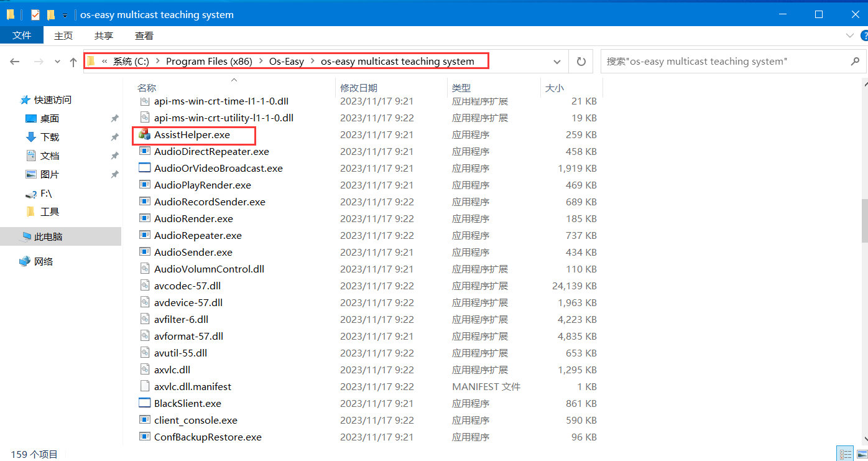Image resolution: width=868 pixels, height=461 pixels.
Task: Open the Quick Access Toolbar customize dropdown
Action: [65, 15]
